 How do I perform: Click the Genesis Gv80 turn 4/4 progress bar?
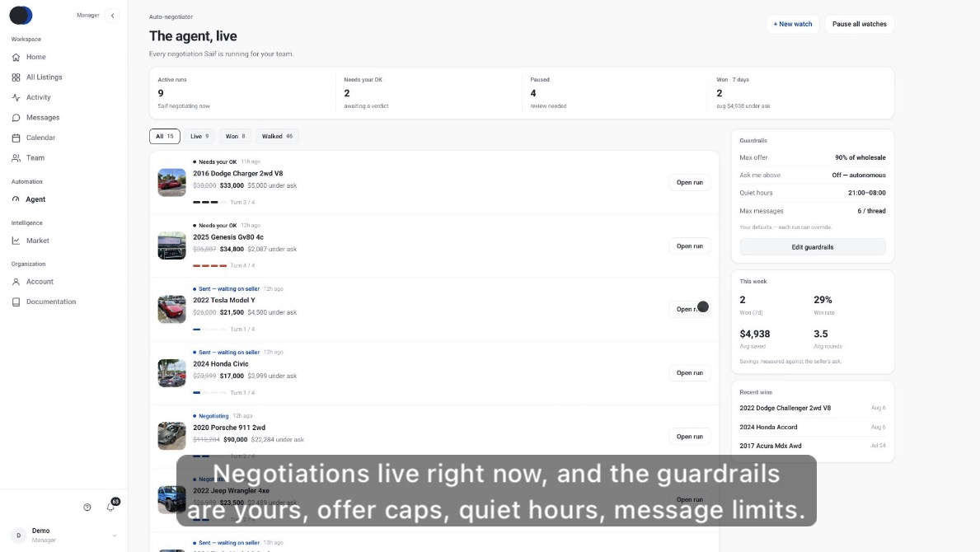point(209,265)
